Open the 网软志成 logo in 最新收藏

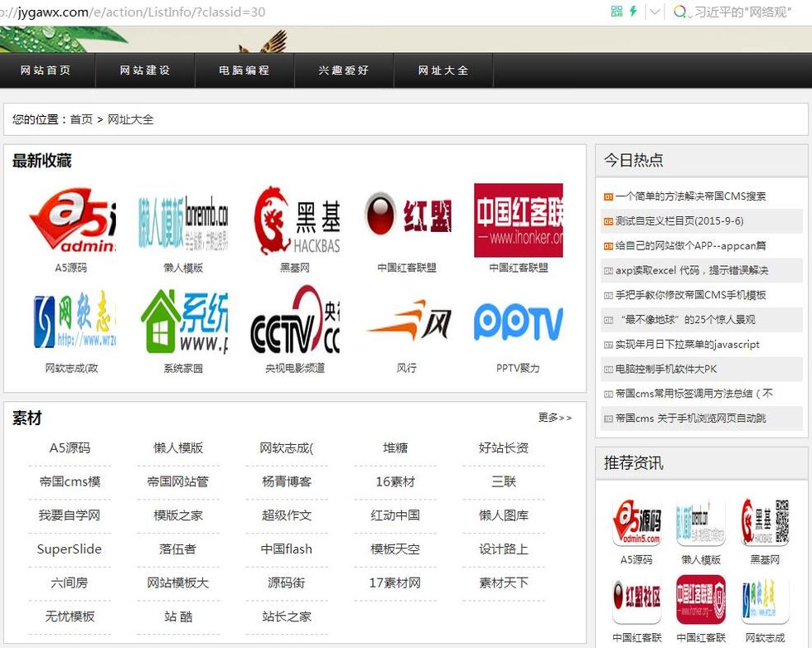tap(71, 322)
